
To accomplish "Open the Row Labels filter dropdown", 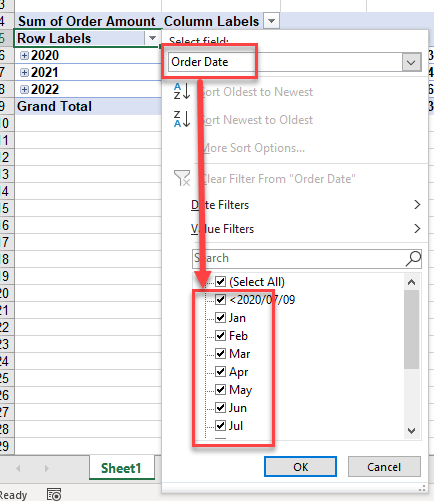I will [152, 38].
